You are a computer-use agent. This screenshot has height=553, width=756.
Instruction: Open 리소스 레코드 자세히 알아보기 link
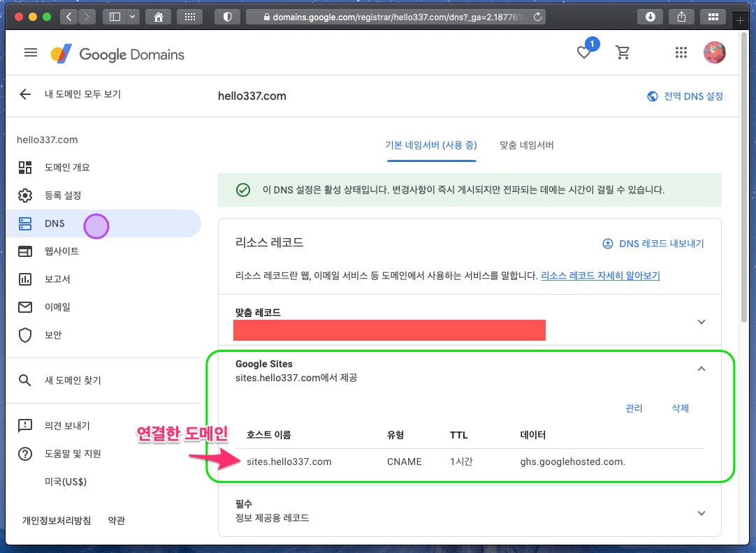600,276
